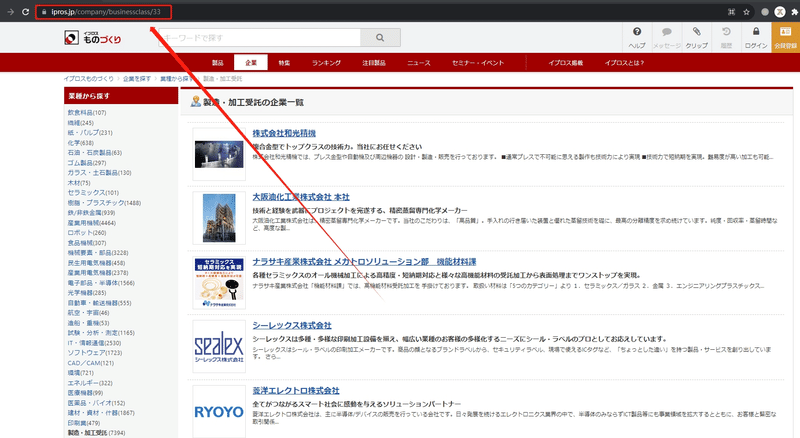Open ガラス・土石製品(130) category
The height and width of the screenshot is (438, 800).
tap(99, 173)
